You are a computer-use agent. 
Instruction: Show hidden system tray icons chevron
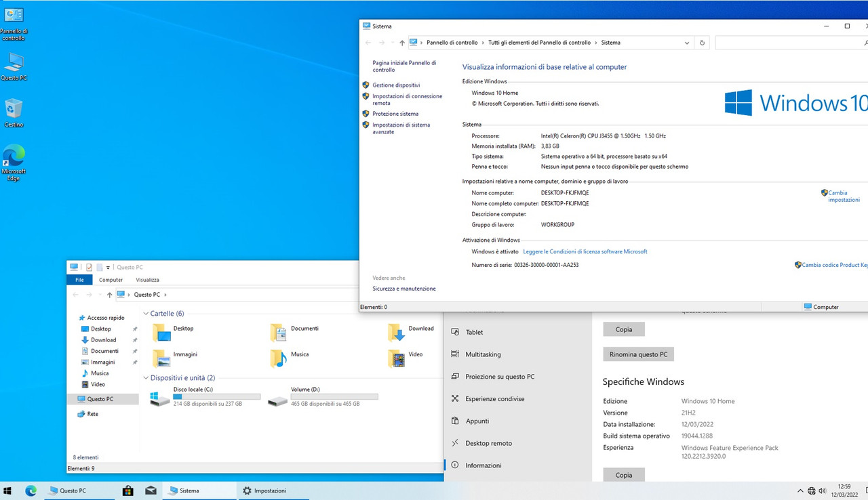coord(800,491)
